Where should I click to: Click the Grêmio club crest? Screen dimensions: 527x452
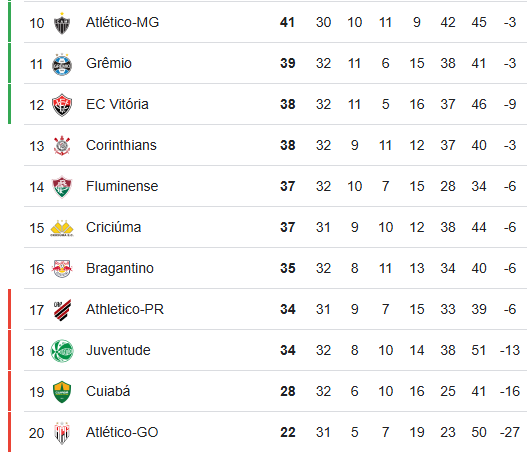[x=62, y=64]
